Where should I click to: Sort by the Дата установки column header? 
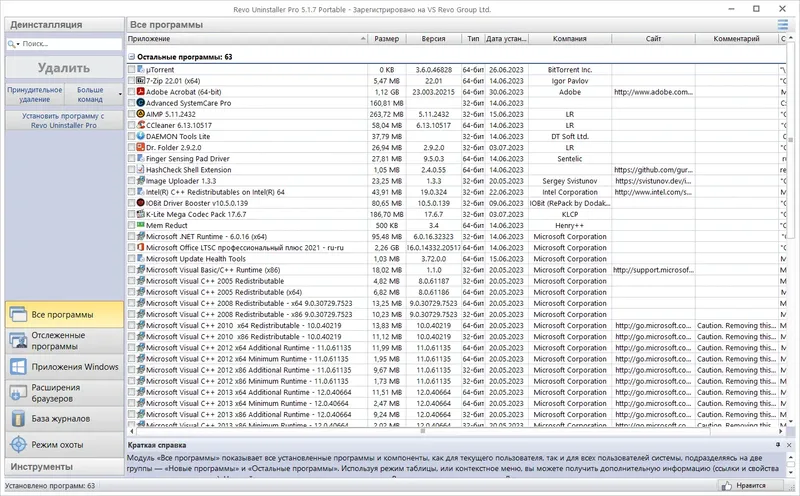point(506,38)
